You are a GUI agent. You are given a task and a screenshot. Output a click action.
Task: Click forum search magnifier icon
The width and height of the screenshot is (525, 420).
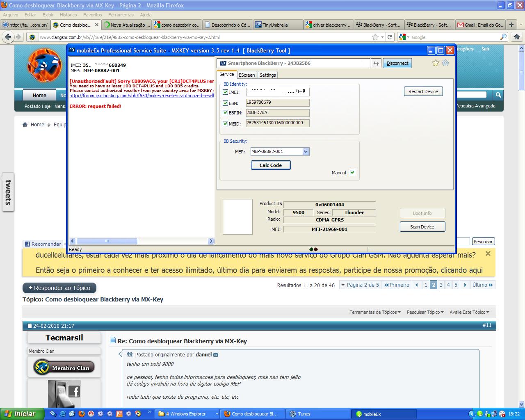pos(498,95)
